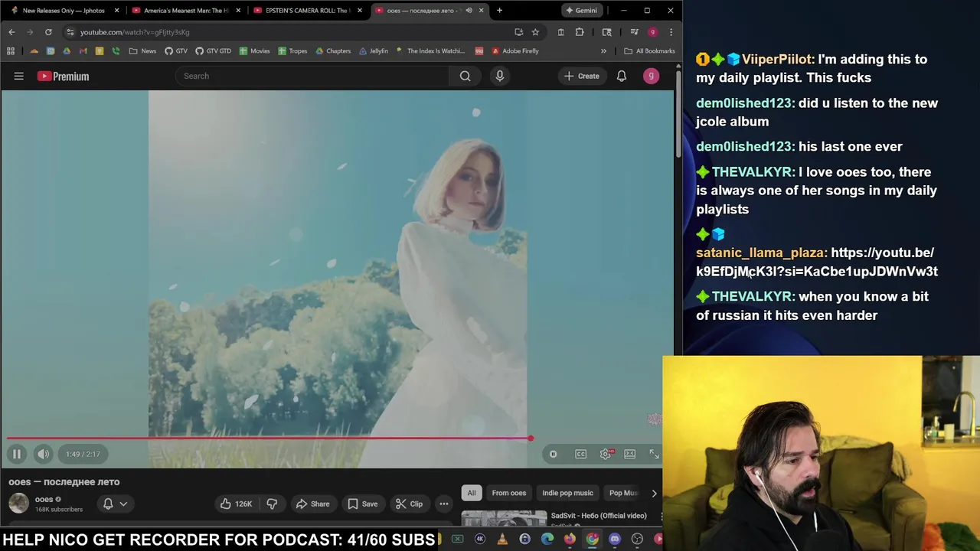Dislike the video
The width and height of the screenshot is (980, 551).
pos(272,504)
